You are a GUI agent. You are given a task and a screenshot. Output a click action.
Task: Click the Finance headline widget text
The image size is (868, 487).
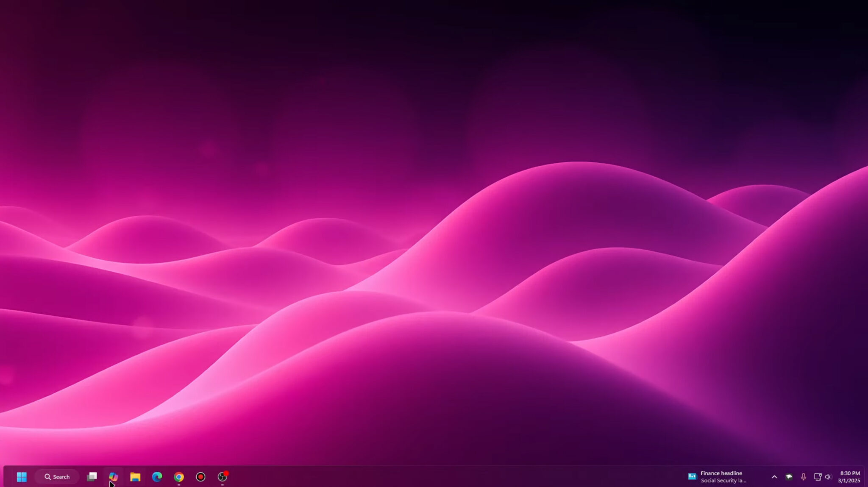coord(721,473)
